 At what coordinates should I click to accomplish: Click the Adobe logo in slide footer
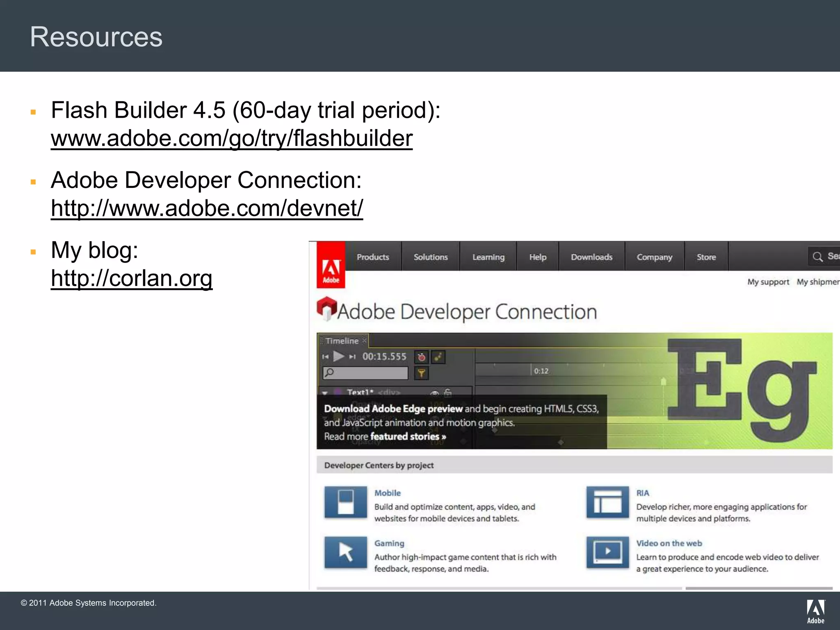(x=816, y=612)
